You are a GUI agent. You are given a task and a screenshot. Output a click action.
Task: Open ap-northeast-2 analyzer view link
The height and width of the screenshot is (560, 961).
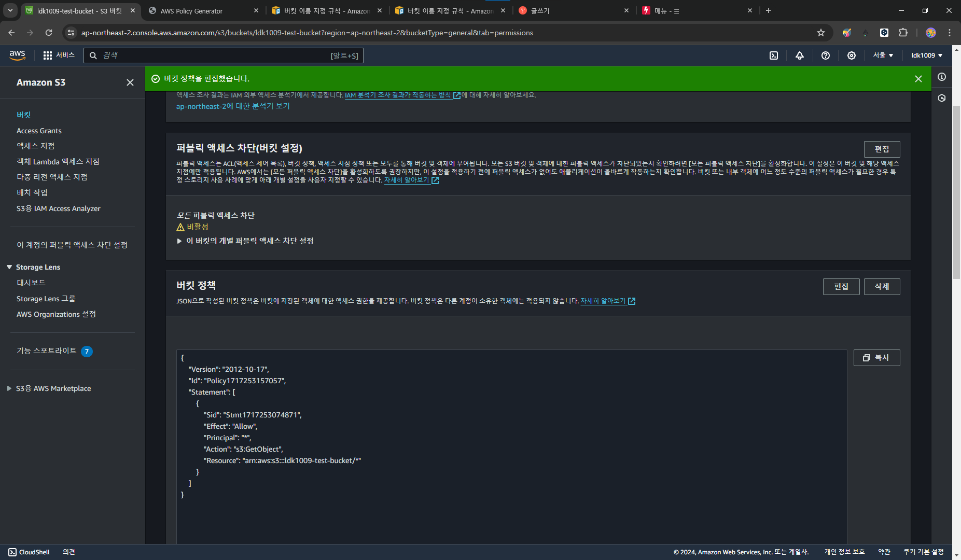click(233, 106)
